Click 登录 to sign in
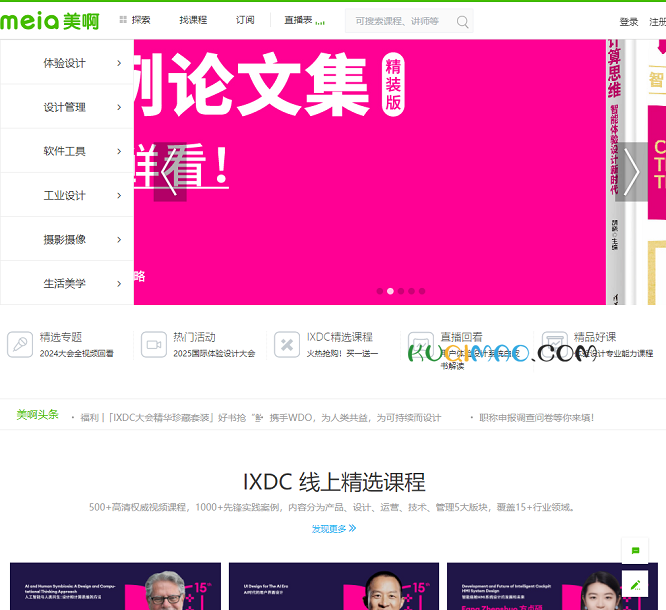Viewport: 666px width, 610px height. [x=629, y=22]
